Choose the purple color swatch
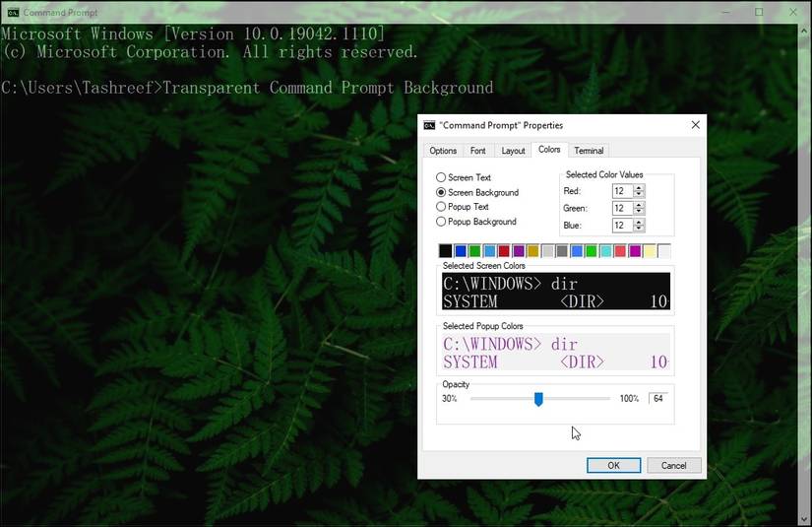 tap(519, 251)
